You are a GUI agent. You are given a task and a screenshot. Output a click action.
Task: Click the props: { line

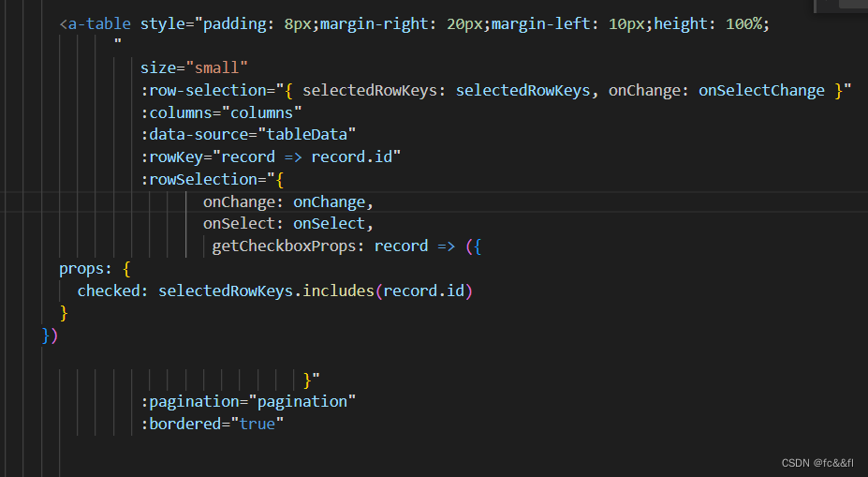95,269
